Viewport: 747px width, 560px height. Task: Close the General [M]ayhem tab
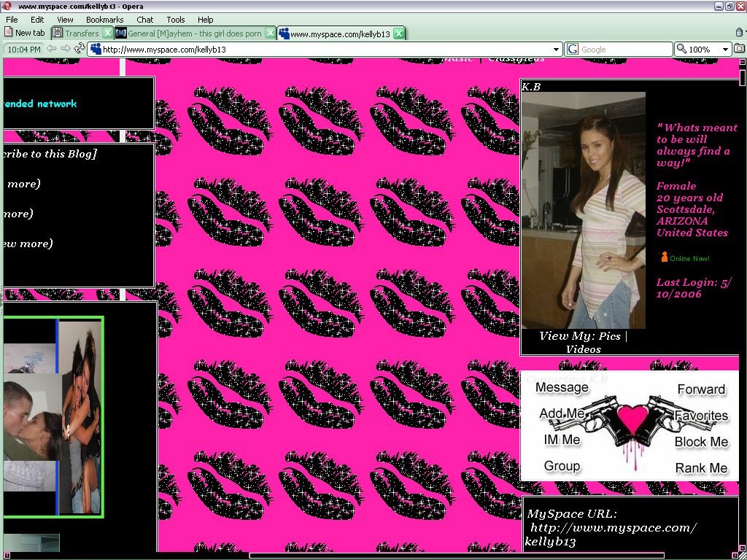270,34
